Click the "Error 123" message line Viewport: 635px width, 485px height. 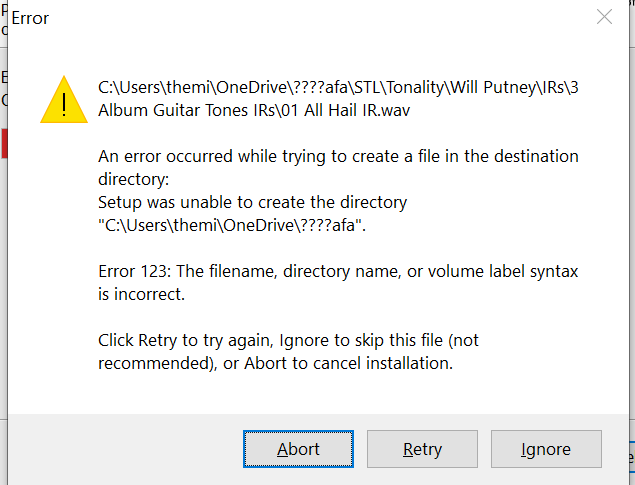coord(338,272)
